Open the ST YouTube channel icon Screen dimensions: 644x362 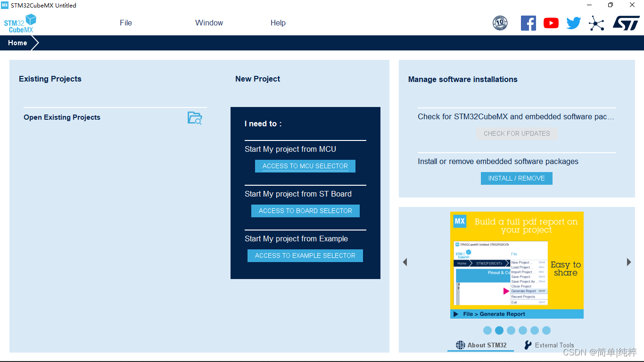coord(551,23)
